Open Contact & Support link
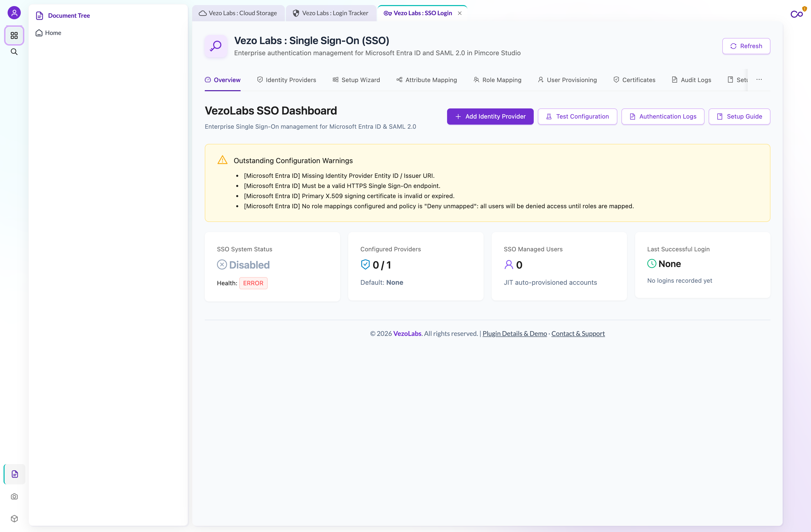Image resolution: width=811 pixels, height=532 pixels. tap(578, 333)
